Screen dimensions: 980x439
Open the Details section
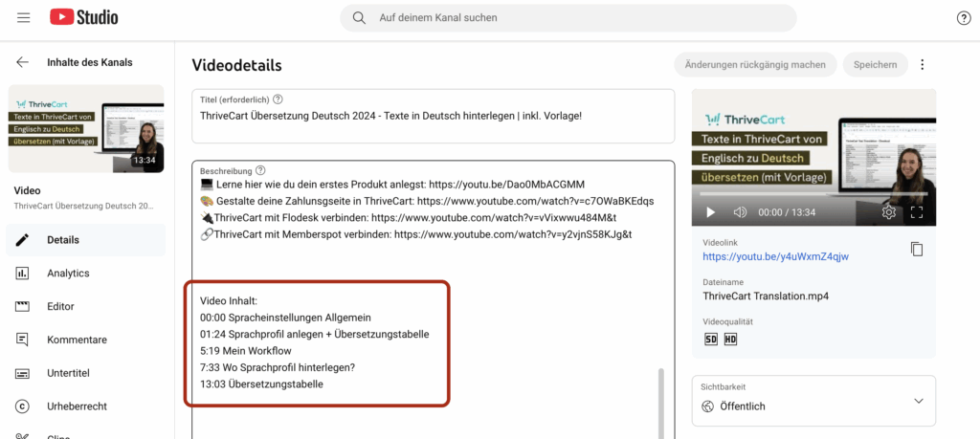(x=85, y=240)
